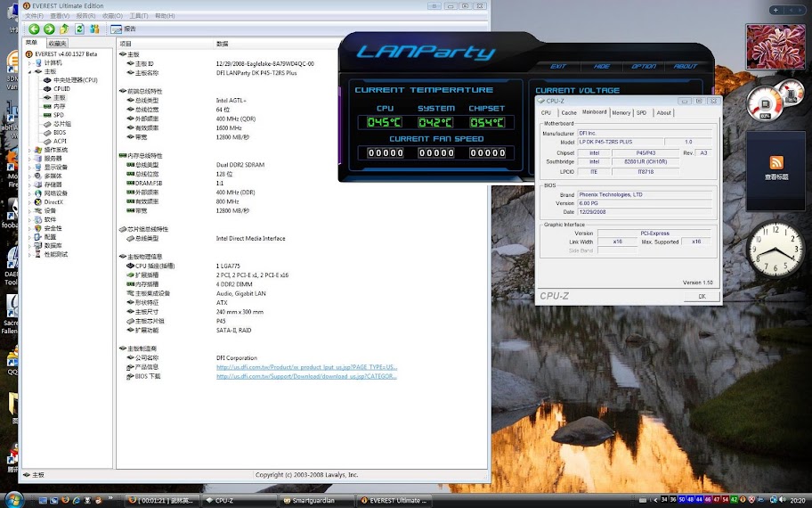Select the SPD tree item

53,115
